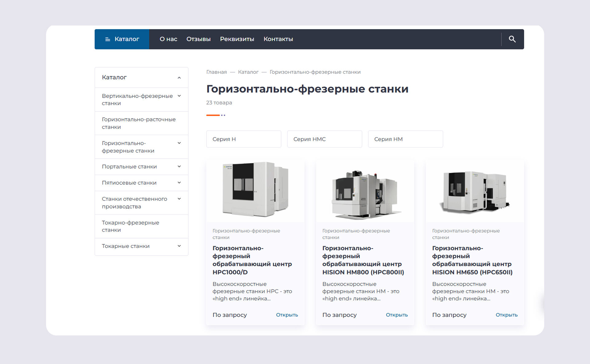Expand Портальные станки submenu arrow
Screen dimensions: 590x364
pos(179,167)
